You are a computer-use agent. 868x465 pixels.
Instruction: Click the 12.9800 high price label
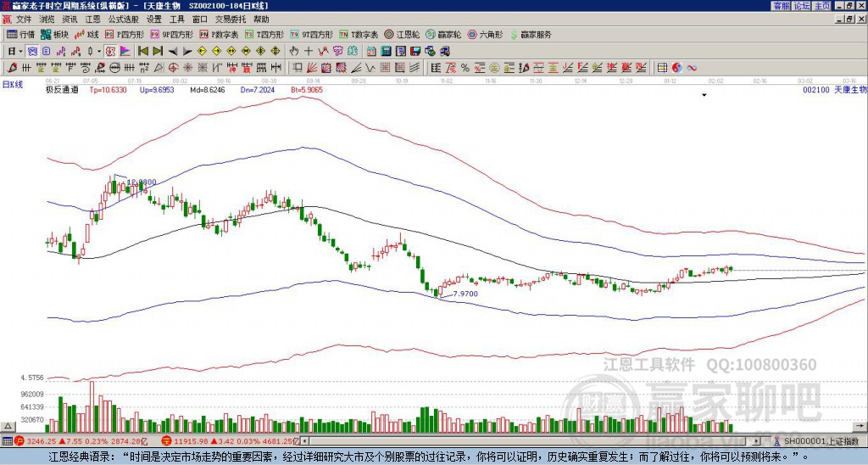click(x=142, y=182)
